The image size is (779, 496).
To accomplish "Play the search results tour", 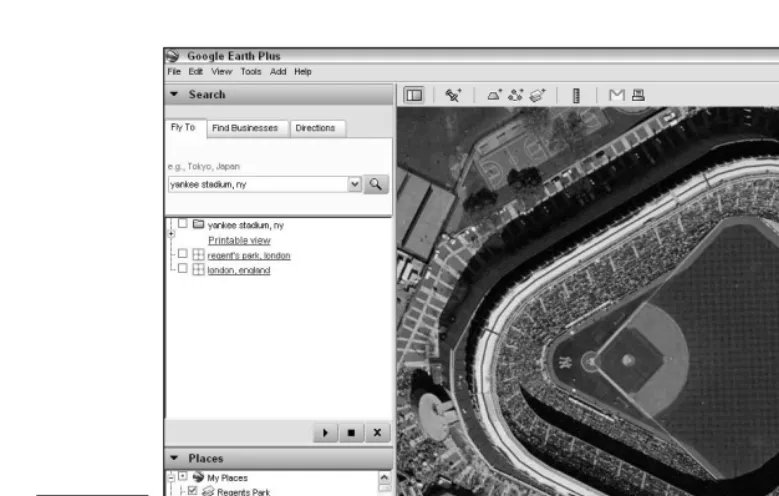I will (325, 433).
